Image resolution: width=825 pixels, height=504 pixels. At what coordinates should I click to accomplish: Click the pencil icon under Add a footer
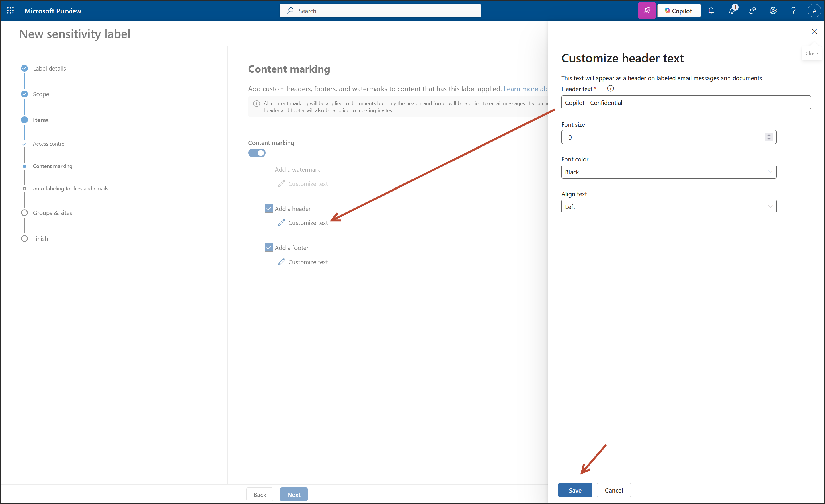pos(282,262)
